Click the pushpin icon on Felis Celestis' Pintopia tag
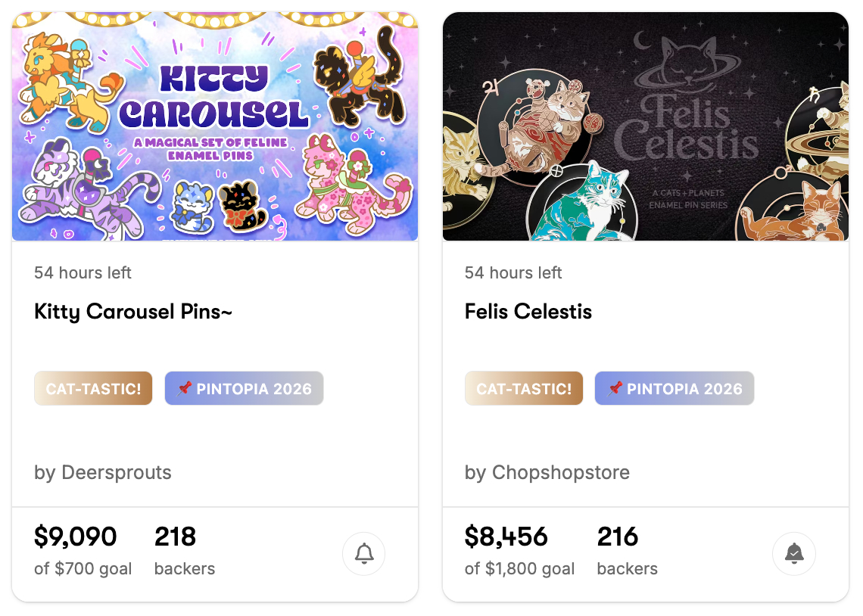863x616 pixels. click(615, 389)
